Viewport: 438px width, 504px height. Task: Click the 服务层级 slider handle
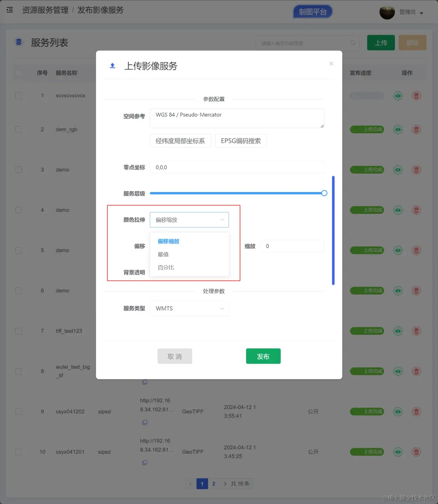[x=324, y=193]
